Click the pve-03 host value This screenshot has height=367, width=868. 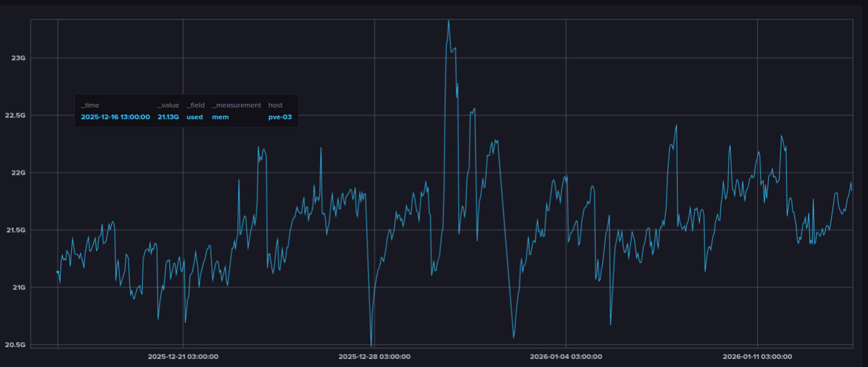pos(280,117)
